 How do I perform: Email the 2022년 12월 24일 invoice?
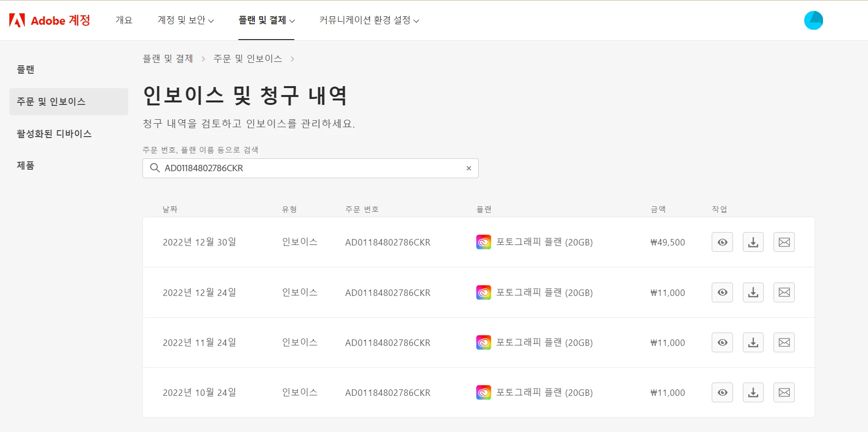[x=784, y=292]
